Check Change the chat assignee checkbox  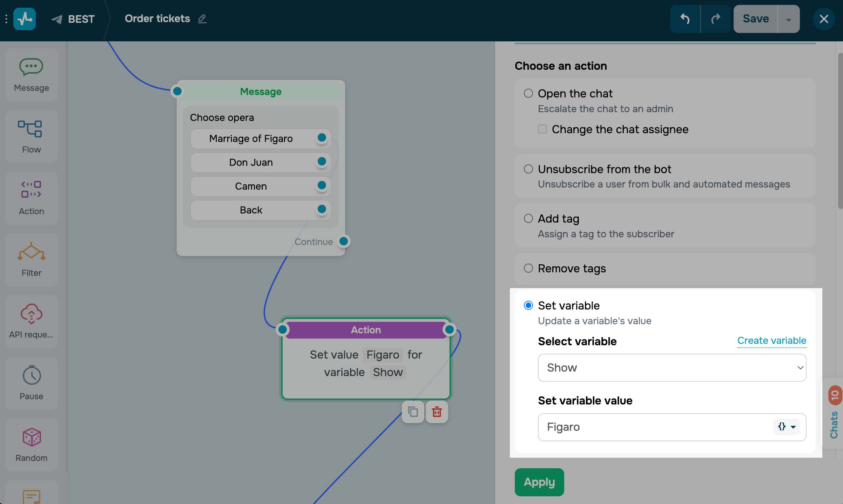(x=542, y=129)
